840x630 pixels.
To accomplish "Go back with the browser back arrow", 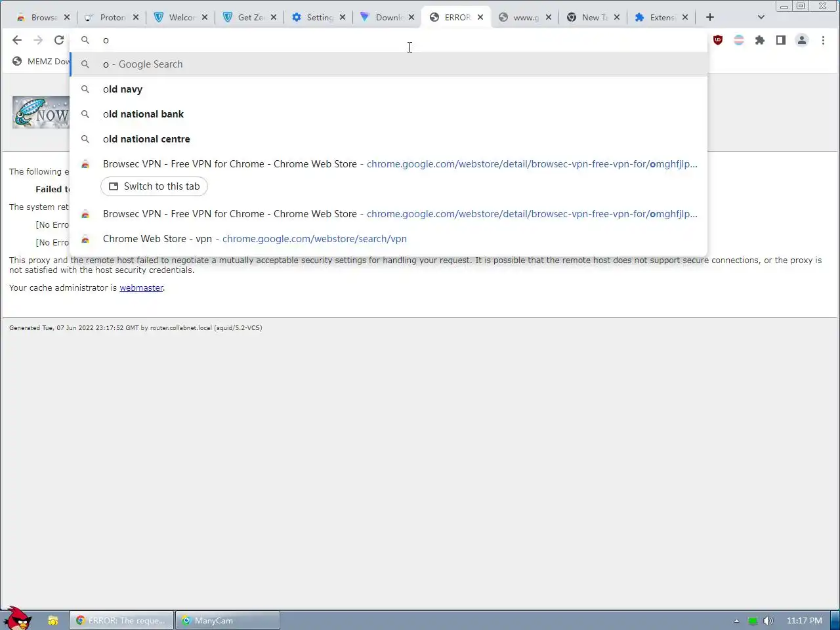I will coord(17,40).
